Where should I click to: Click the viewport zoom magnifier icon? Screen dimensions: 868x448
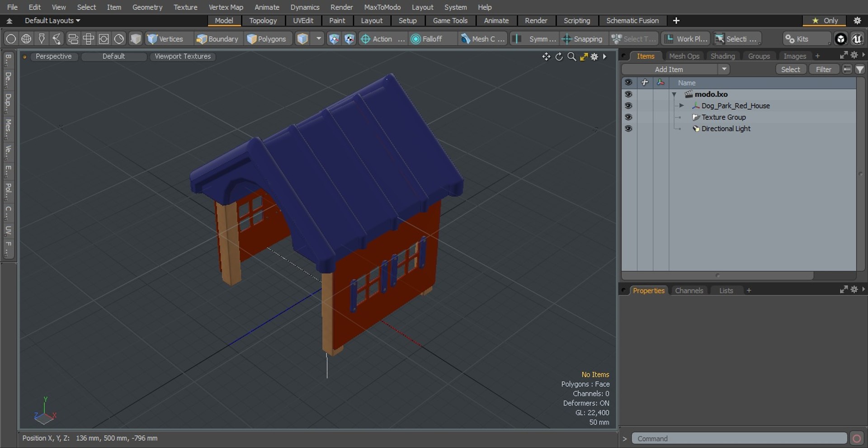(571, 57)
